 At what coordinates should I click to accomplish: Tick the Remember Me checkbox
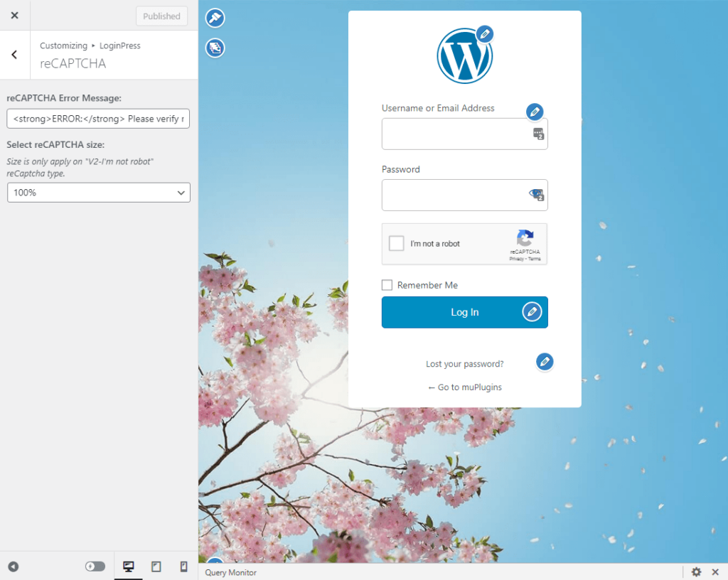(x=387, y=285)
